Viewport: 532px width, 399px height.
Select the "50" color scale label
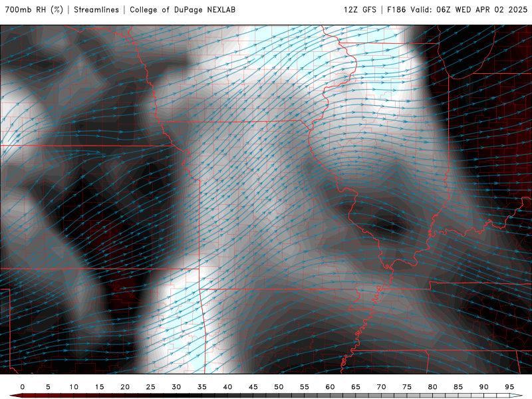pyautogui.click(x=279, y=387)
